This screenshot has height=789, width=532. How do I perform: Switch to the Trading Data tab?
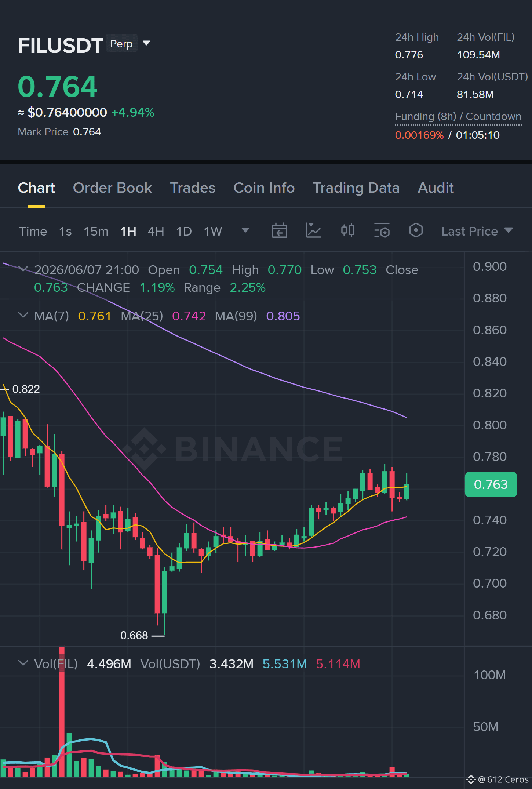point(356,188)
